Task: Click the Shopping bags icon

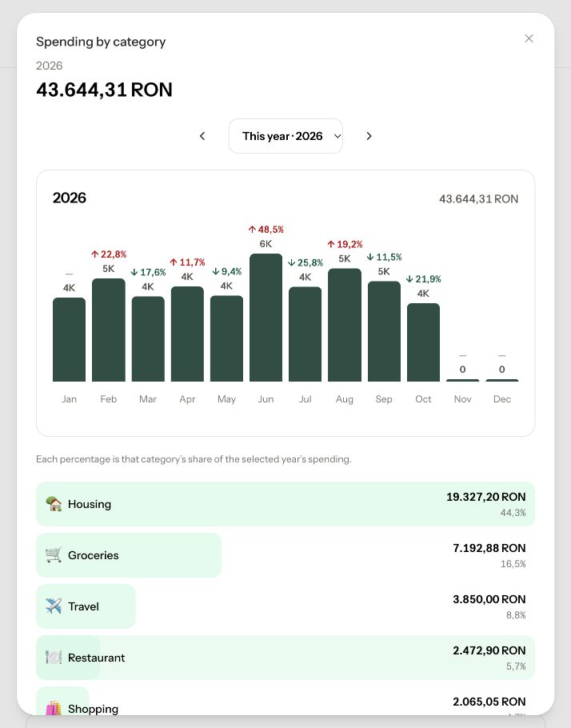Action: pyautogui.click(x=54, y=708)
